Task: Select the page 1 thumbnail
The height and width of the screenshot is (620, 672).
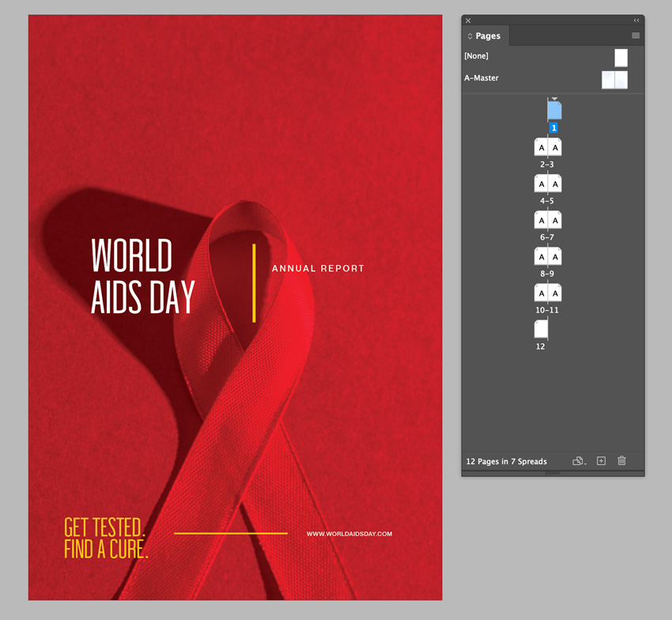Action: [x=554, y=111]
